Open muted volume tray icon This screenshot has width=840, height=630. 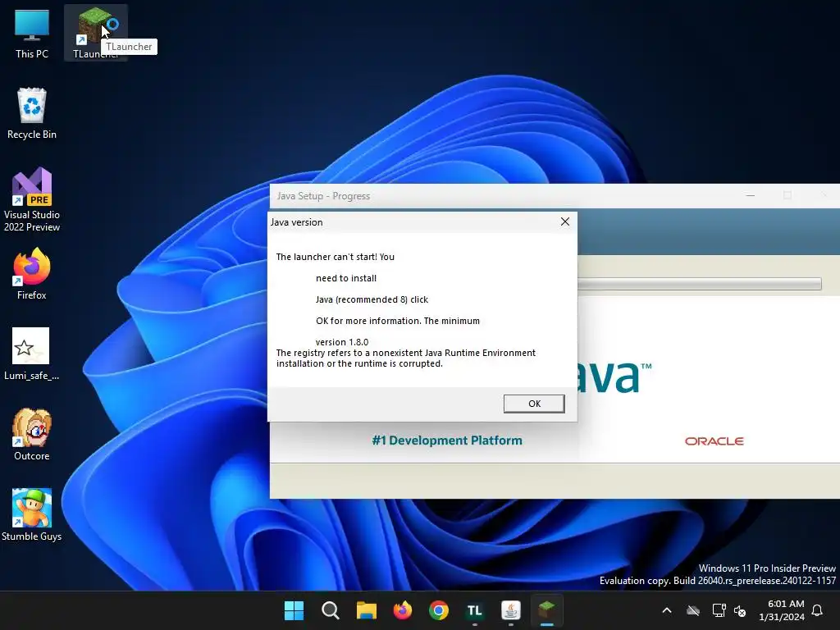[x=740, y=610]
